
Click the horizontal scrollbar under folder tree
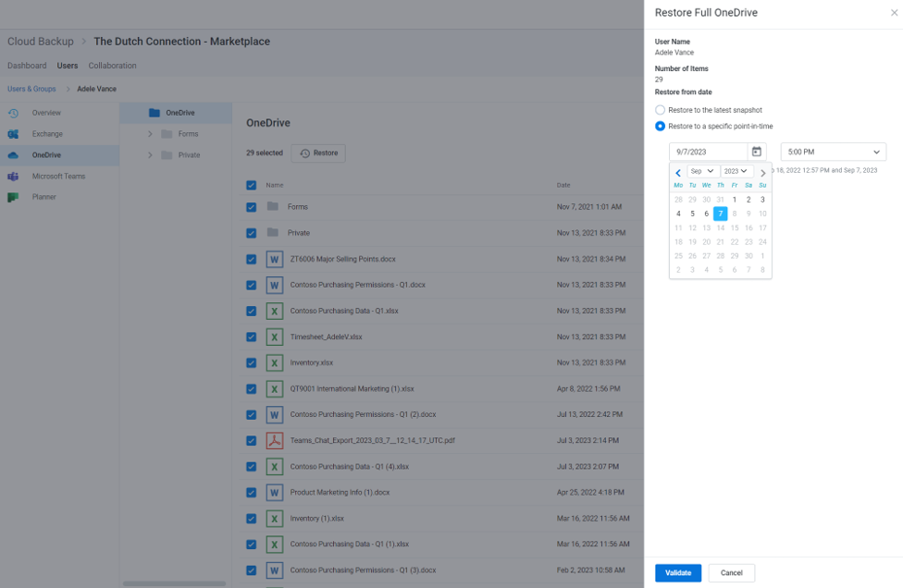point(174,583)
